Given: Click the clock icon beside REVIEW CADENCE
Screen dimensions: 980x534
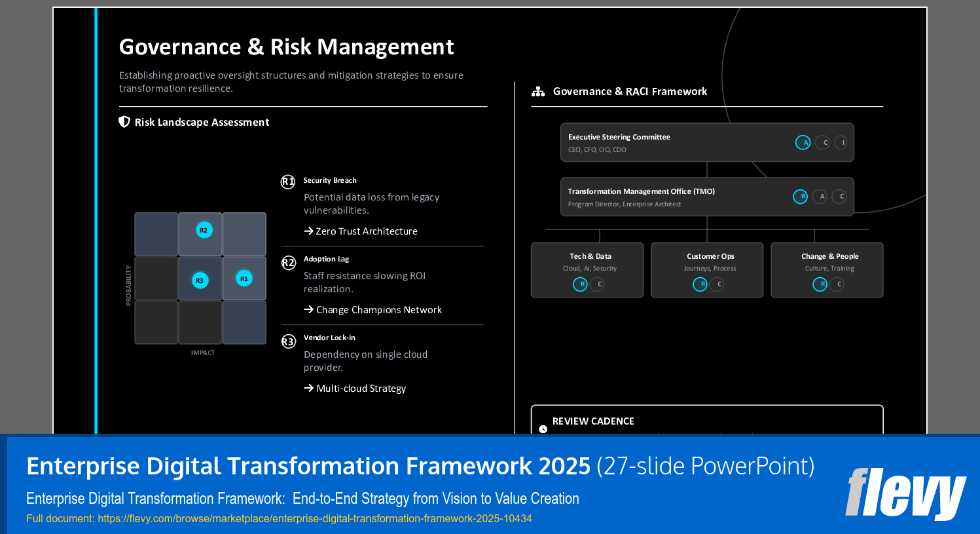Looking at the screenshot, I should [542, 429].
